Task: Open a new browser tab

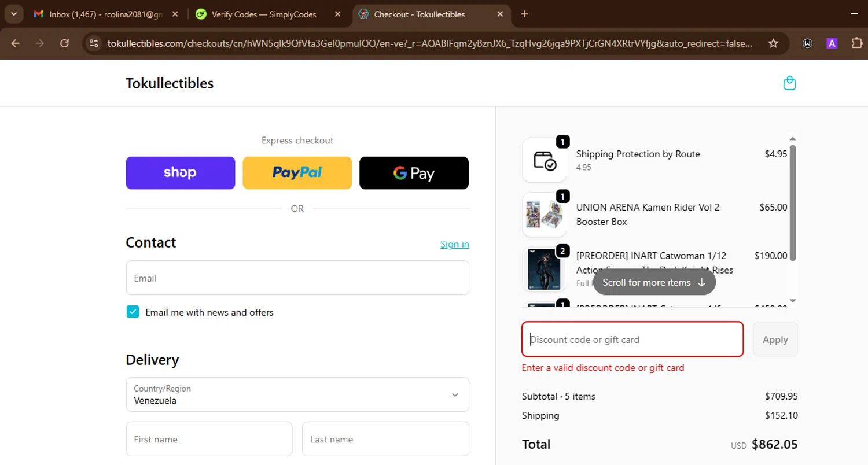Action: (x=525, y=14)
